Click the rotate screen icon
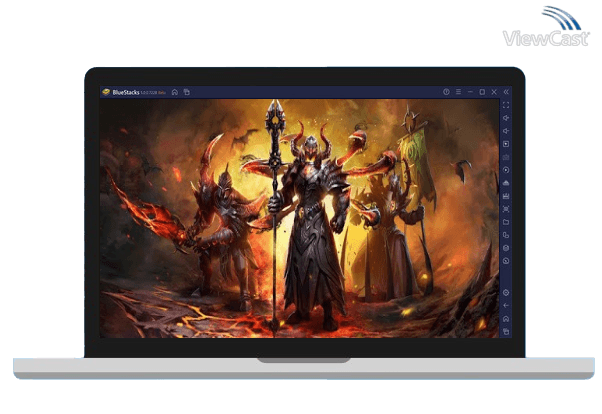Image resolution: width=602 pixels, height=414 pixels. coord(506,235)
